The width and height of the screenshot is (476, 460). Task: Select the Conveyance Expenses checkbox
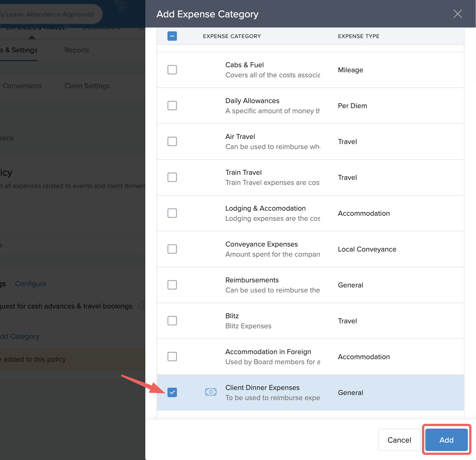tap(172, 249)
